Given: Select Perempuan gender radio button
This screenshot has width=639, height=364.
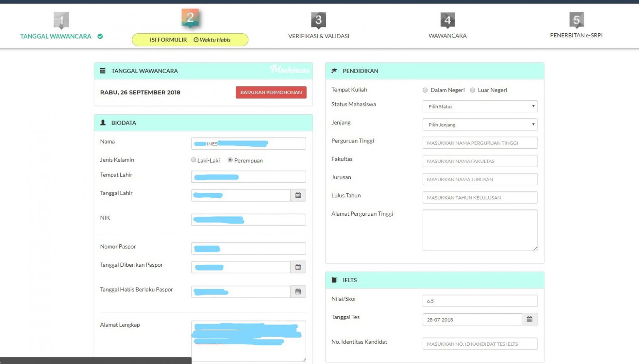Looking at the screenshot, I should pos(230,160).
